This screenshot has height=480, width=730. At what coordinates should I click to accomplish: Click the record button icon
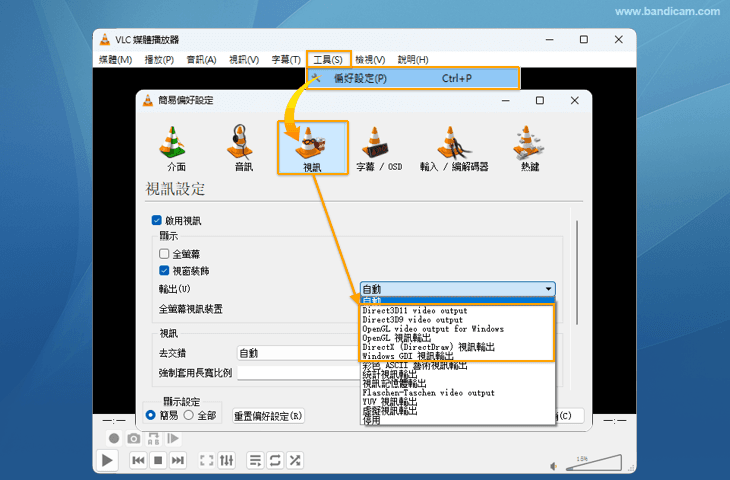[x=114, y=439]
